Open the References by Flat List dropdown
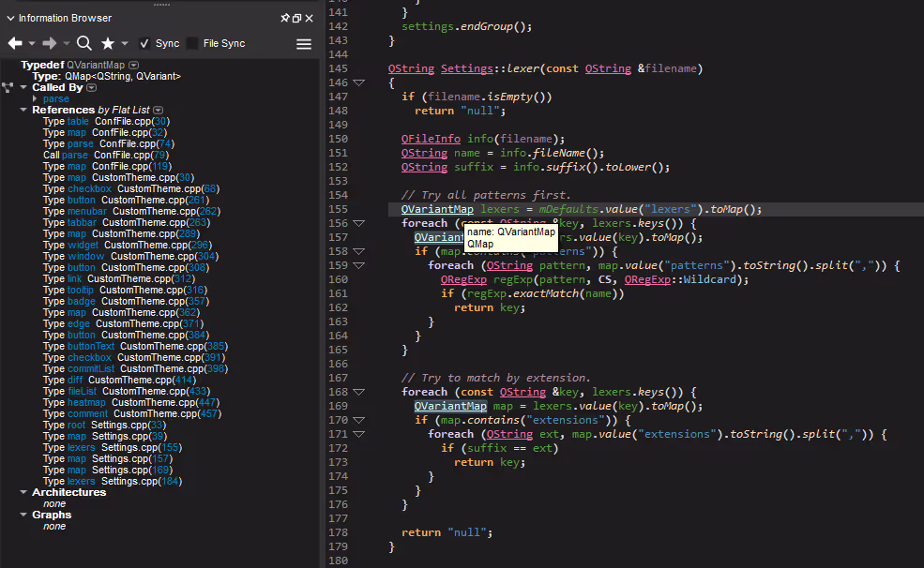 (158, 110)
